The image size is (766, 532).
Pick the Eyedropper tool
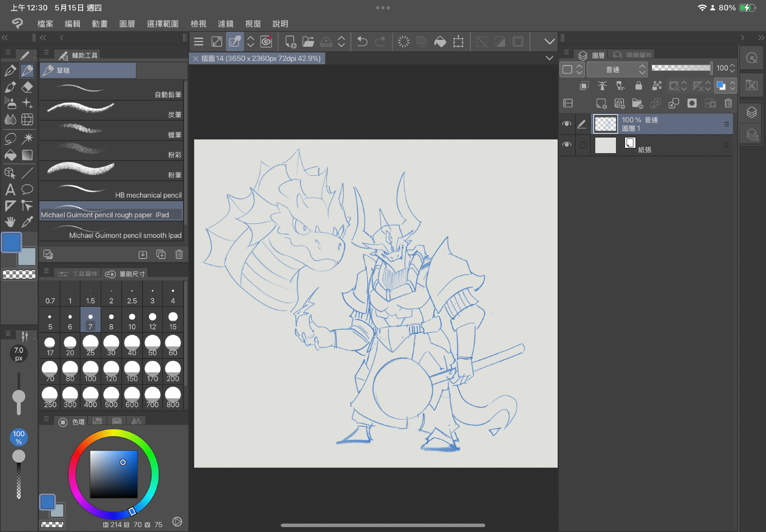point(27,222)
